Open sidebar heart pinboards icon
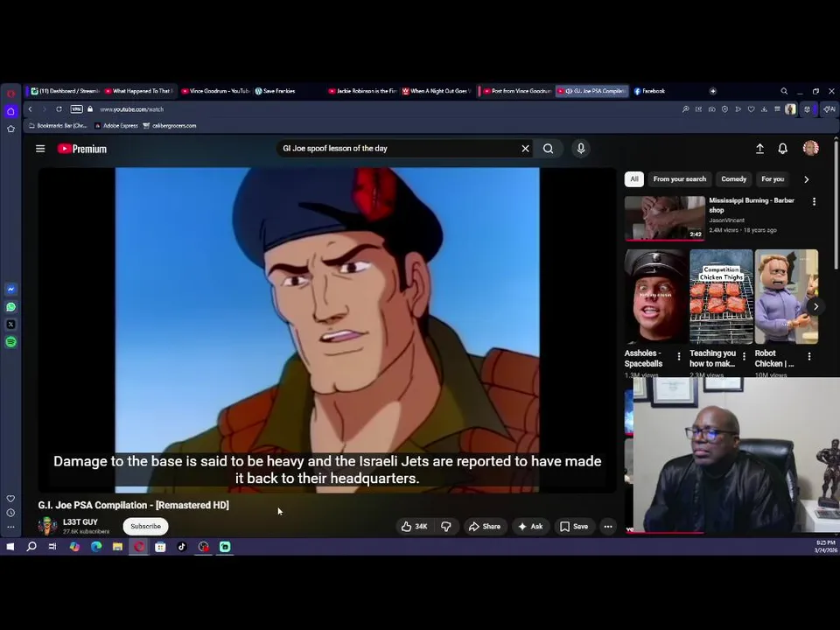 10,499
